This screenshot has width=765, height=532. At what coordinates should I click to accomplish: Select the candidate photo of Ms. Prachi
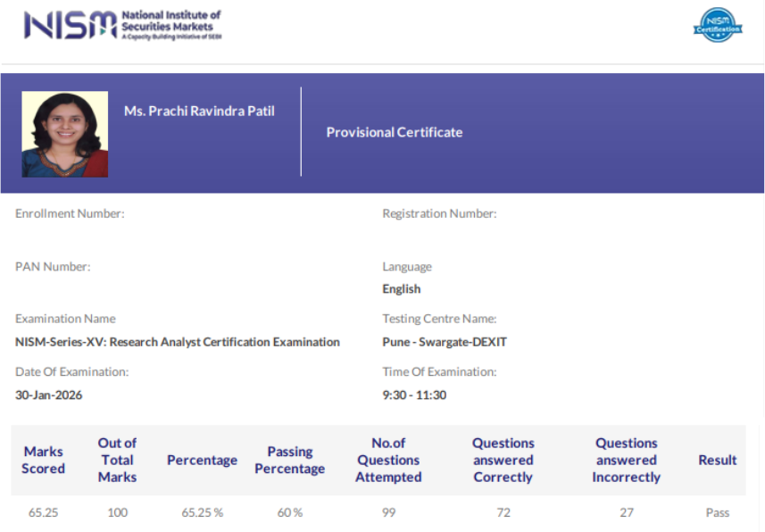(64, 132)
